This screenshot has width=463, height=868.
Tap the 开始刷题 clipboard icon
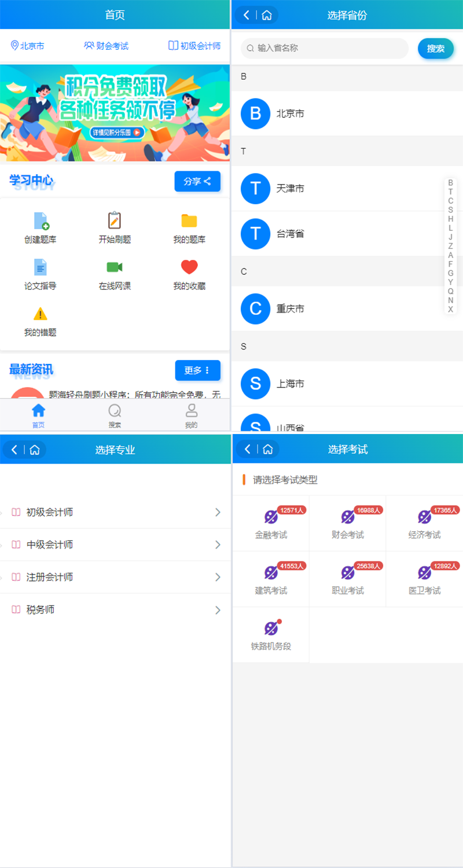pos(115,220)
